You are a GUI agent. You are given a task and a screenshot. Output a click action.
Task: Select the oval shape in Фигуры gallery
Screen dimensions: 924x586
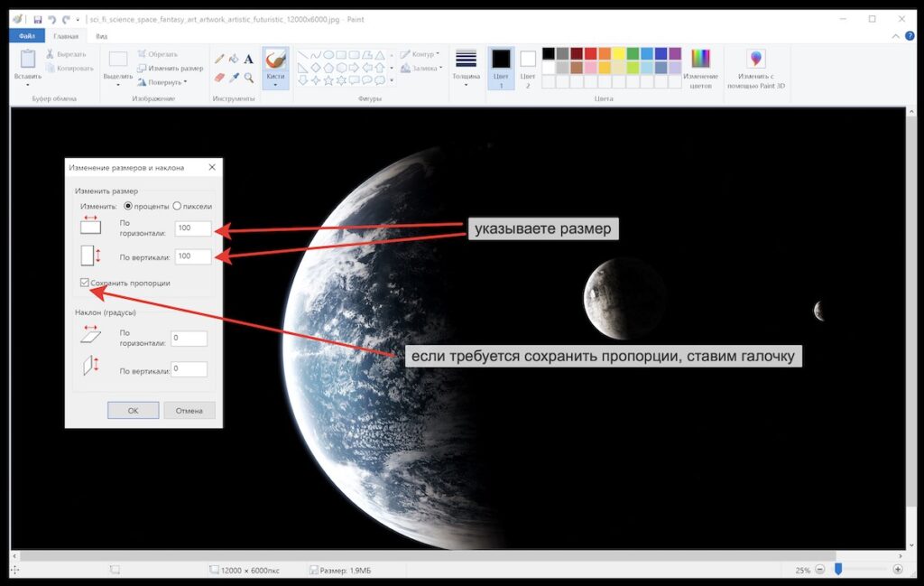328,55
